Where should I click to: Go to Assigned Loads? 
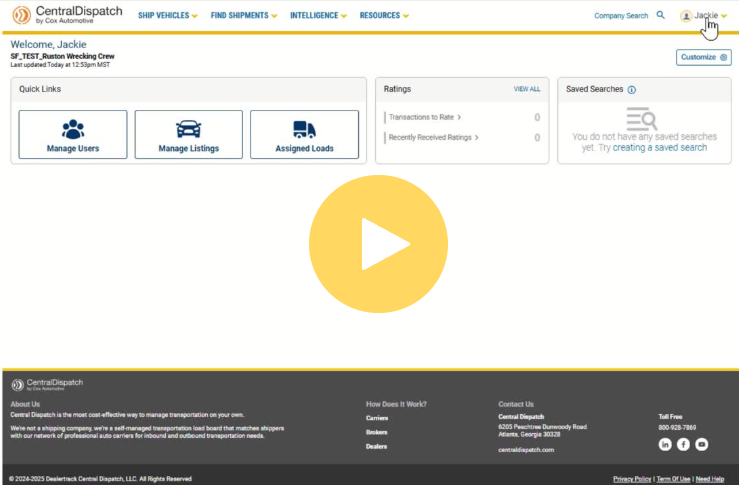coord(304,135)
